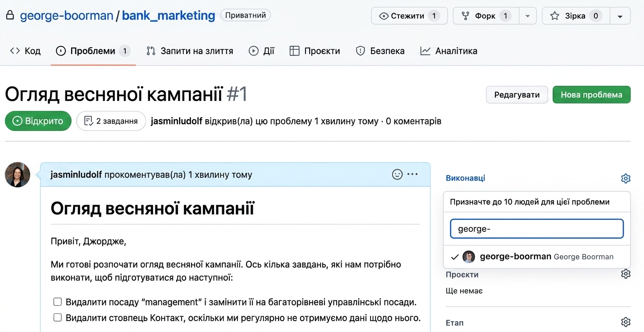This screenshot has height=332, width=644.
Task: Click the checklist icon in 2 завдання badge
Action: (x=89, y=121)
